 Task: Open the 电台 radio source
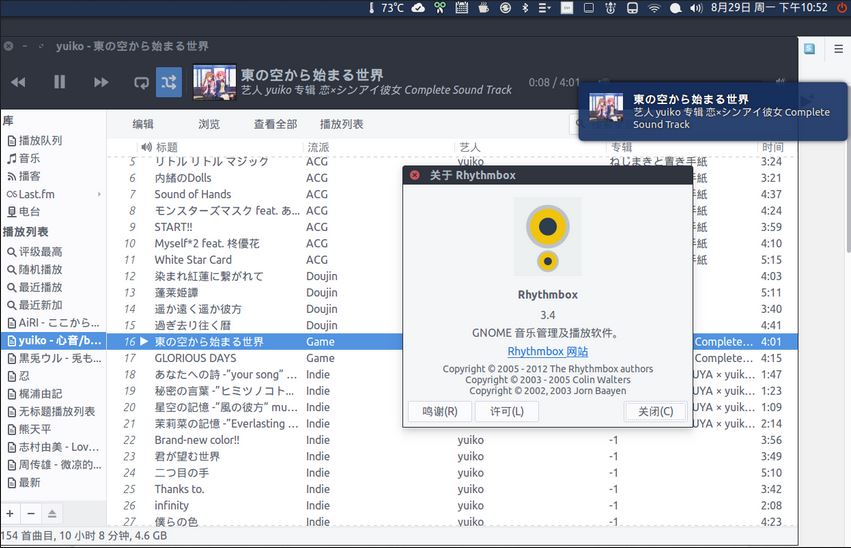click(23, 212)
